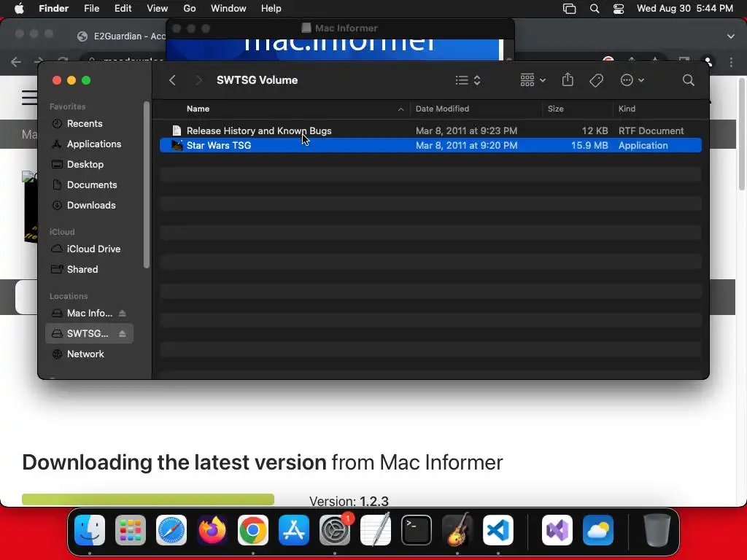The height and width of the screenshot is (560, 747).
Task: Eject the SWTSG volume
Action: [x=123, y=334]
